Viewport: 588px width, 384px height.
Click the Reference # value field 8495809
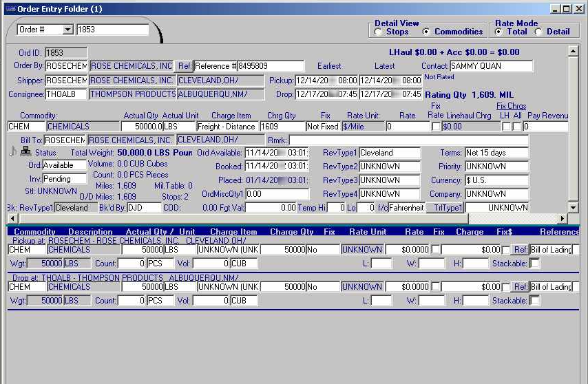pyautogui.click(x=271, y=66)
